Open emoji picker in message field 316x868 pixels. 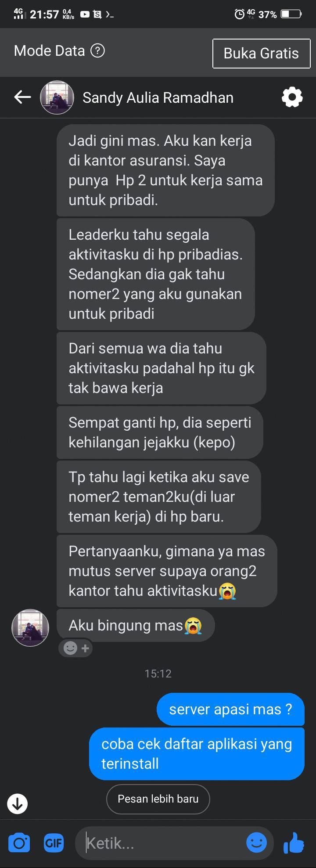pyautogui.click(x=256, y=843)
